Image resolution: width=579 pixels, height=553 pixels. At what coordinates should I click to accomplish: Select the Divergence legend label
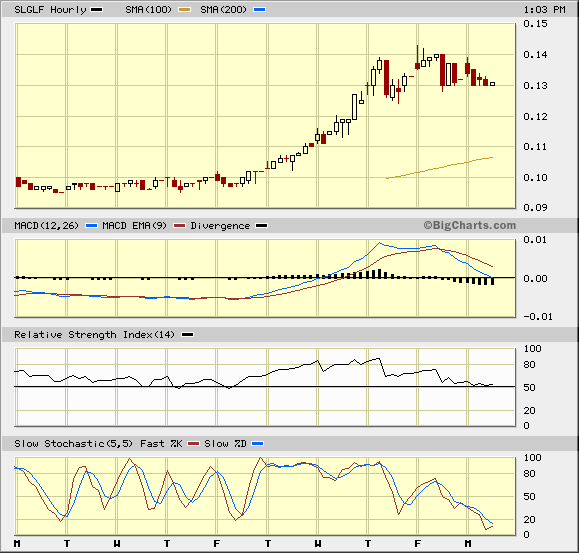click(220, 226)
